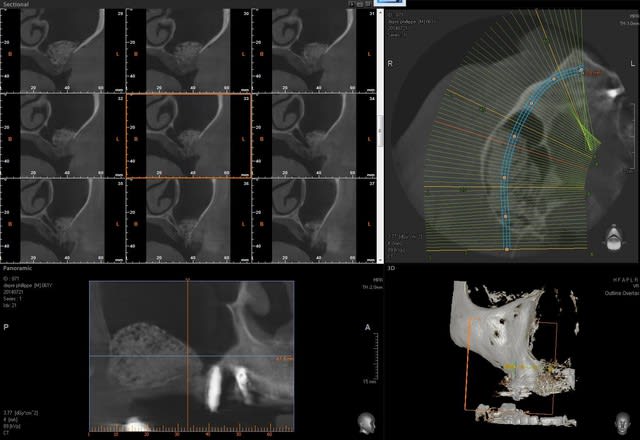Click the head orientation icon in 3D view
Image resolution: width=640 pixels, height=440 pixels.
623,423
